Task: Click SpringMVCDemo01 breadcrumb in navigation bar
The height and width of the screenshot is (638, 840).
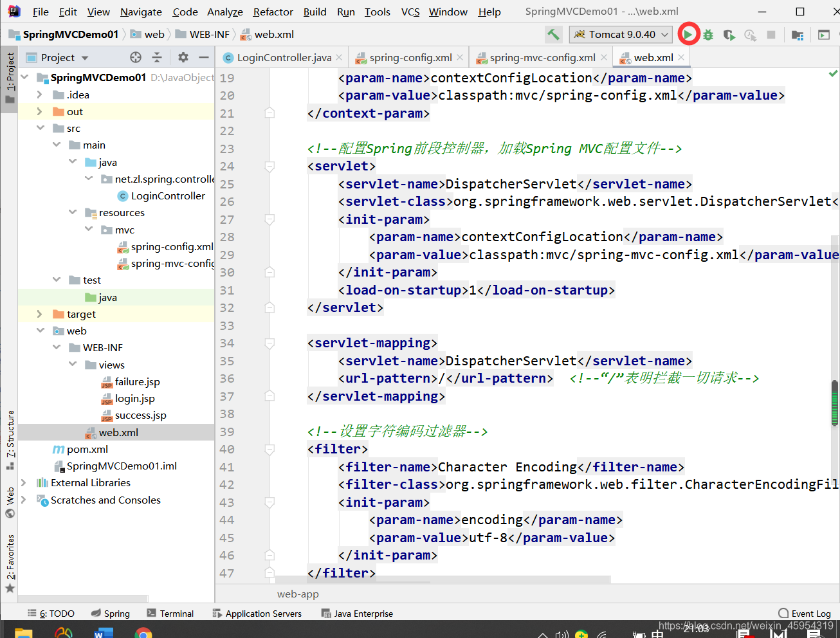Action: (x=64, y=35)
